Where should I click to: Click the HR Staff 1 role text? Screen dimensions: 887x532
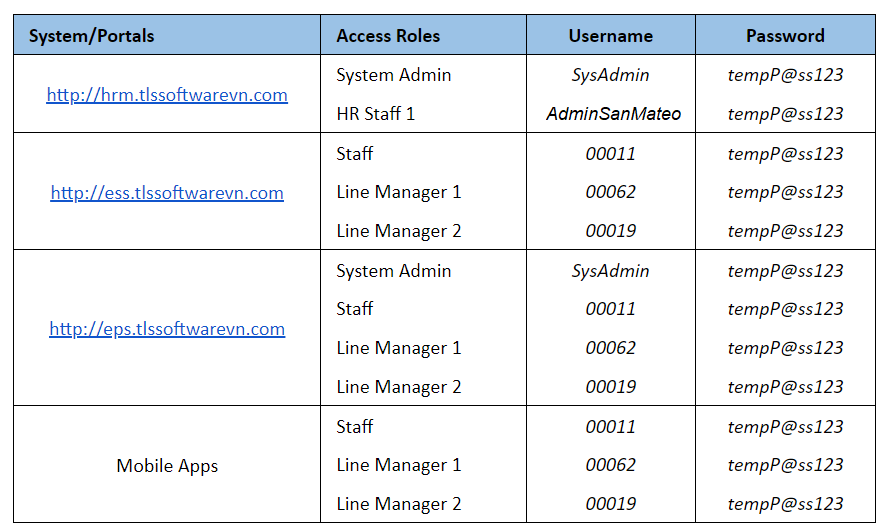376,114
